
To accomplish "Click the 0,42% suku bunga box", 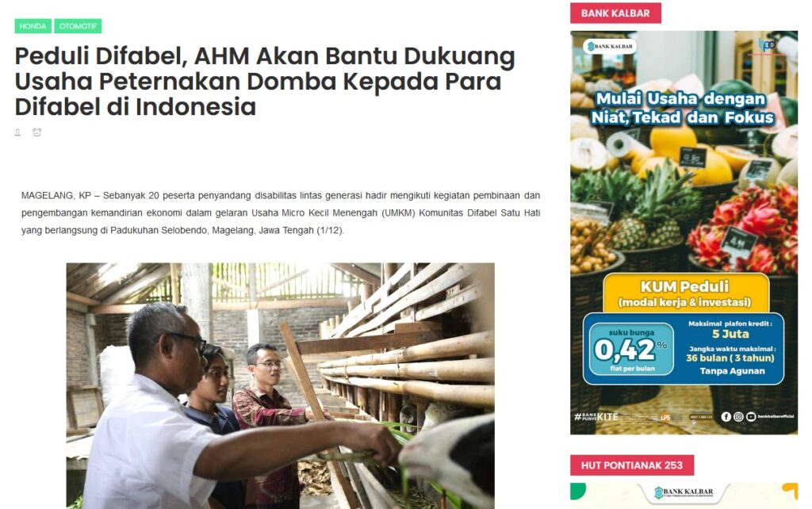I will (631, 349).
